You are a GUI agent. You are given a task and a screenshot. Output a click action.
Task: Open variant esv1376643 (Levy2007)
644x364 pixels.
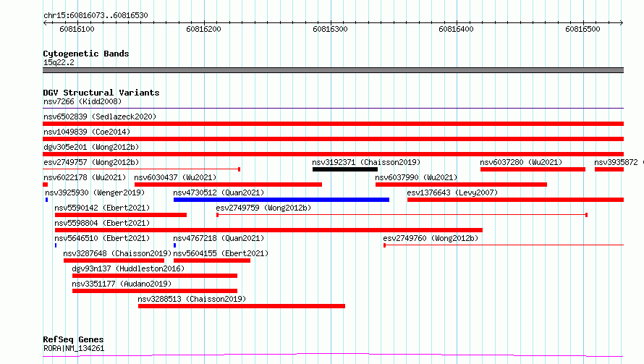452,192
